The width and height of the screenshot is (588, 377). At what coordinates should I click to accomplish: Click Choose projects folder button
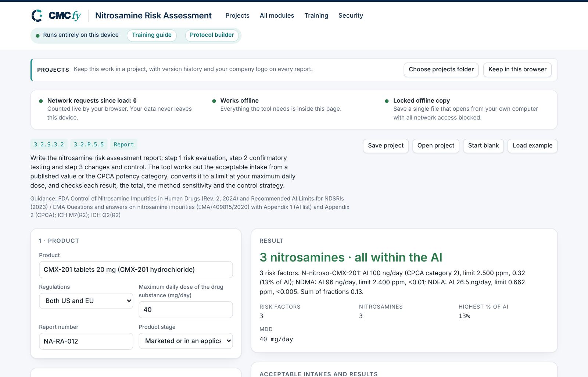coord(441,70)
